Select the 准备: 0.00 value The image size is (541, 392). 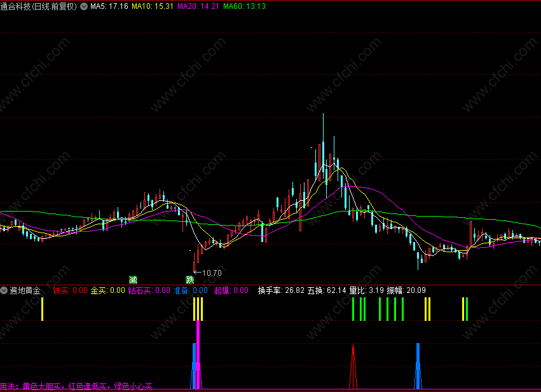[191, 290]
